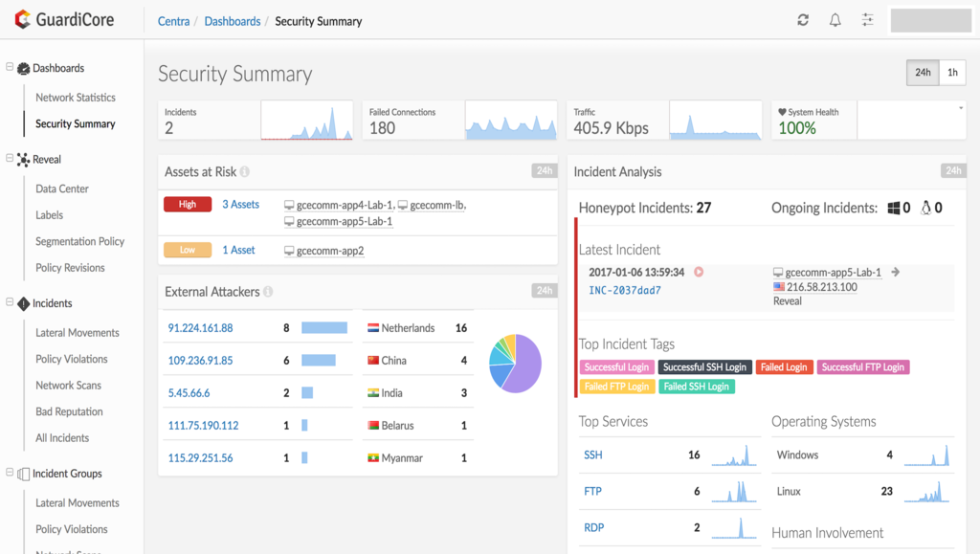Click the GuardiCore logo
This screenshot has width=980, height=554.
[64, 19]
